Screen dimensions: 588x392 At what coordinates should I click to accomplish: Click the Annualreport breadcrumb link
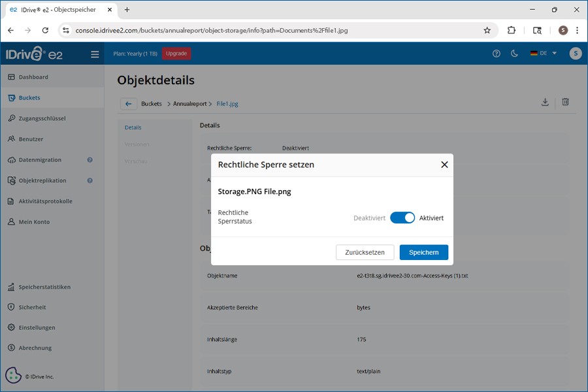point(189,104)
